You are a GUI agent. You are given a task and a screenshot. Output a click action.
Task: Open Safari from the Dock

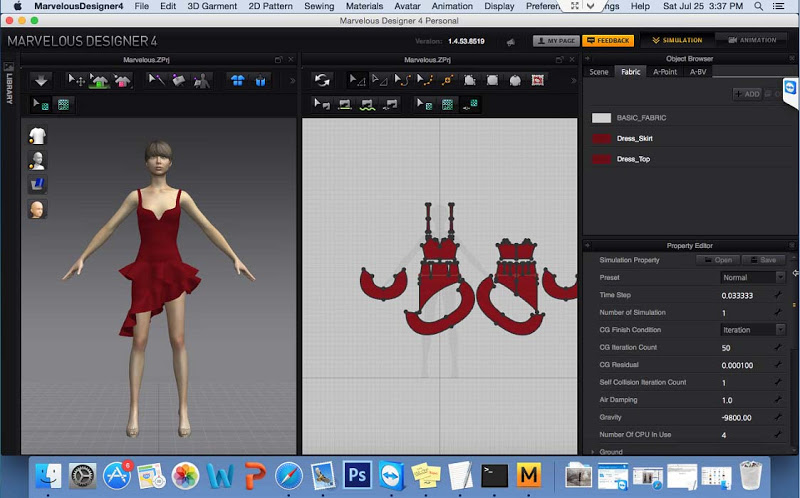coord(288,476)
